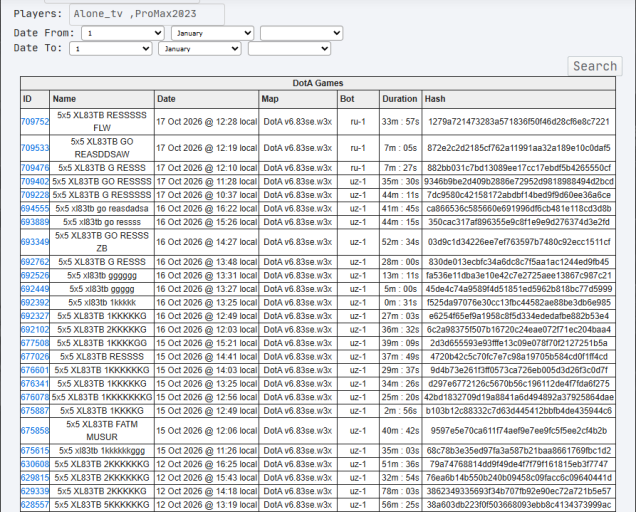Open game ID 692102
This screenshot has height=512, width=636.
(35, 330)
